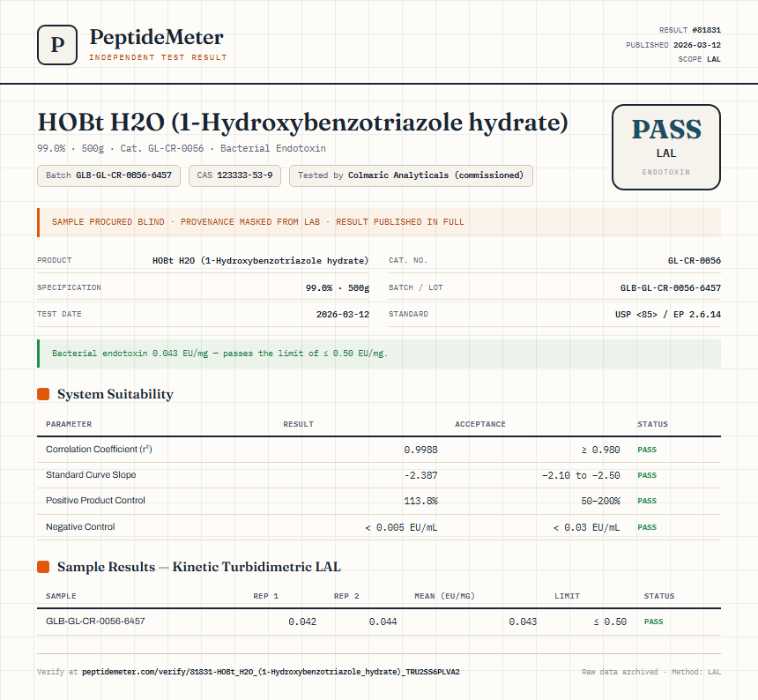
Task: Click the REP 1 column header
Action: (266, 596)
